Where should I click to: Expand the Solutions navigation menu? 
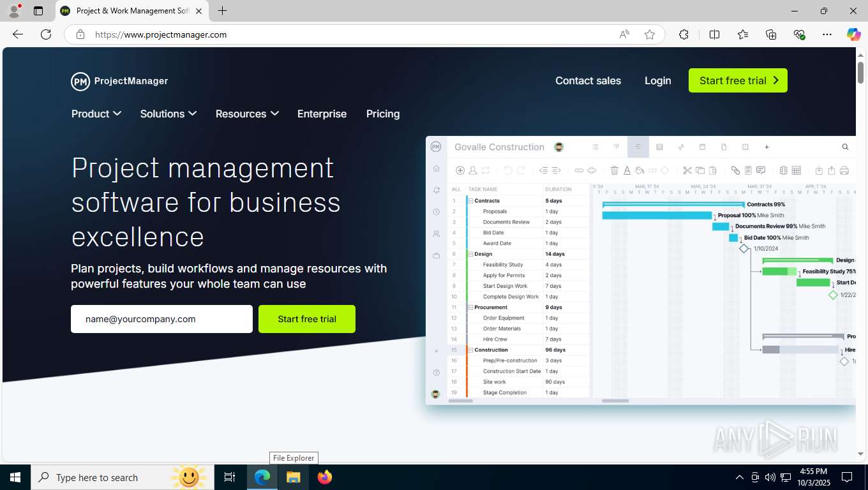168,114
